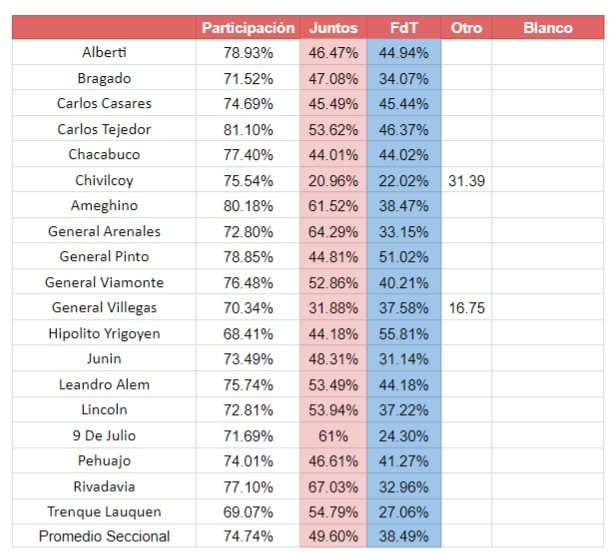Select Carlos Tejedor participation 81.10%
Viewport: 616px width, 557px height.
[x=248, y=129]
